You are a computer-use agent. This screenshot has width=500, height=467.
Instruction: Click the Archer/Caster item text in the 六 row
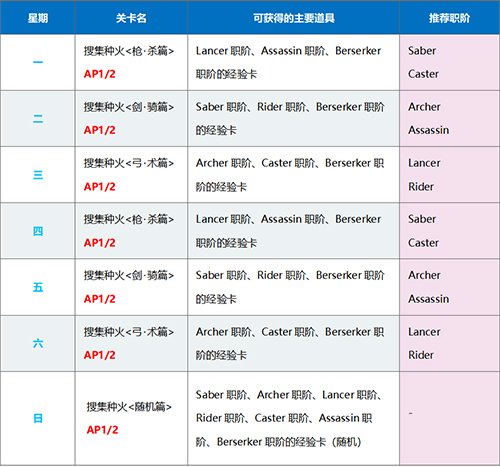[290, 343]
